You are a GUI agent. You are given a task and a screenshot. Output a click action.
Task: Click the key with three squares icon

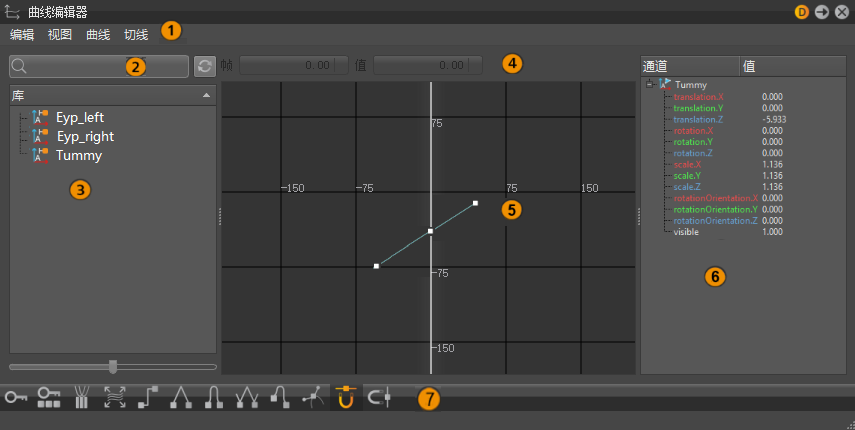pos(49,397)
